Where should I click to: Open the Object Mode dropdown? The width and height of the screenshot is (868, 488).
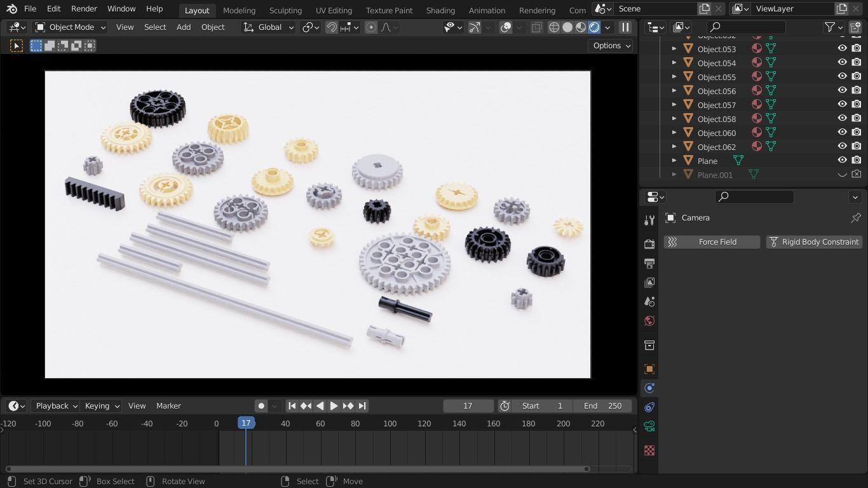click(70, 27)
